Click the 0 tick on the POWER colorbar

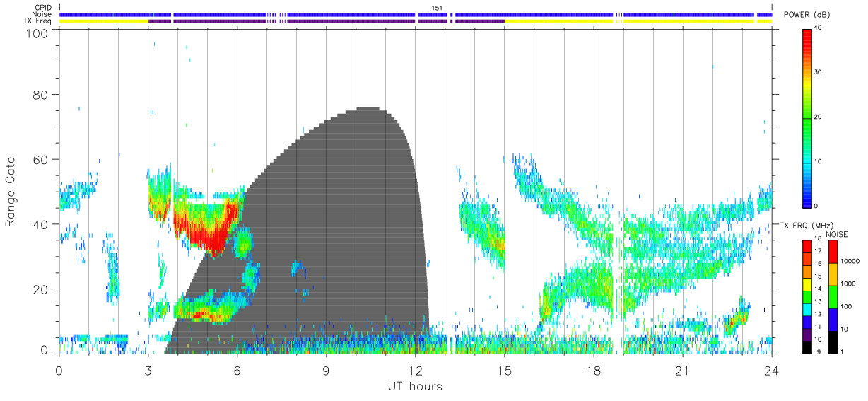pyautogui.click(x=816, y=206)
